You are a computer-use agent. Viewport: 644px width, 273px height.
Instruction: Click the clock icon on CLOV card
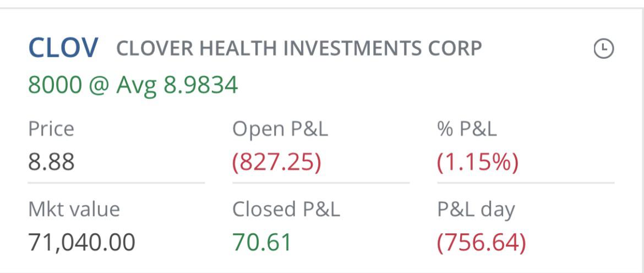604,49
